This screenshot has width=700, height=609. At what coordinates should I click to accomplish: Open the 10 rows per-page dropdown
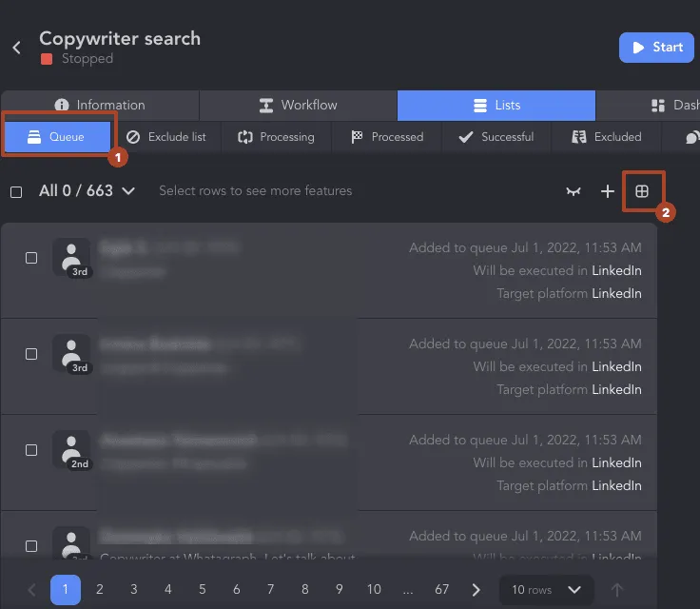(546, 590)
